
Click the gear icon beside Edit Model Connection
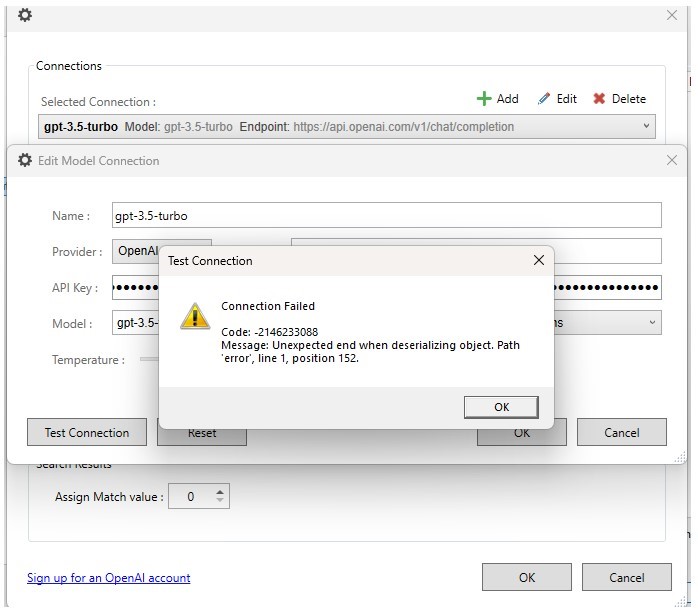pyautogui.click(x=25, y=160)
